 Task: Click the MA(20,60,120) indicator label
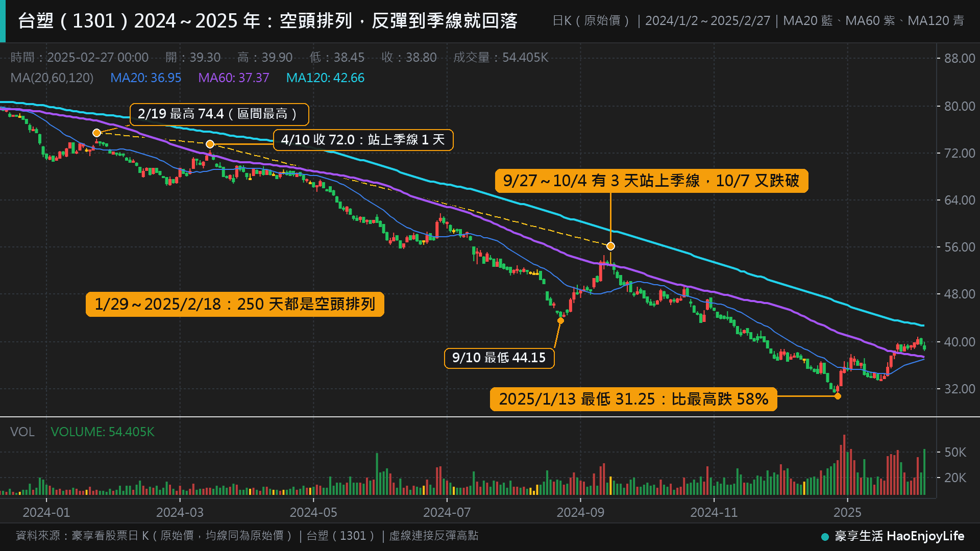click(52, 78)
